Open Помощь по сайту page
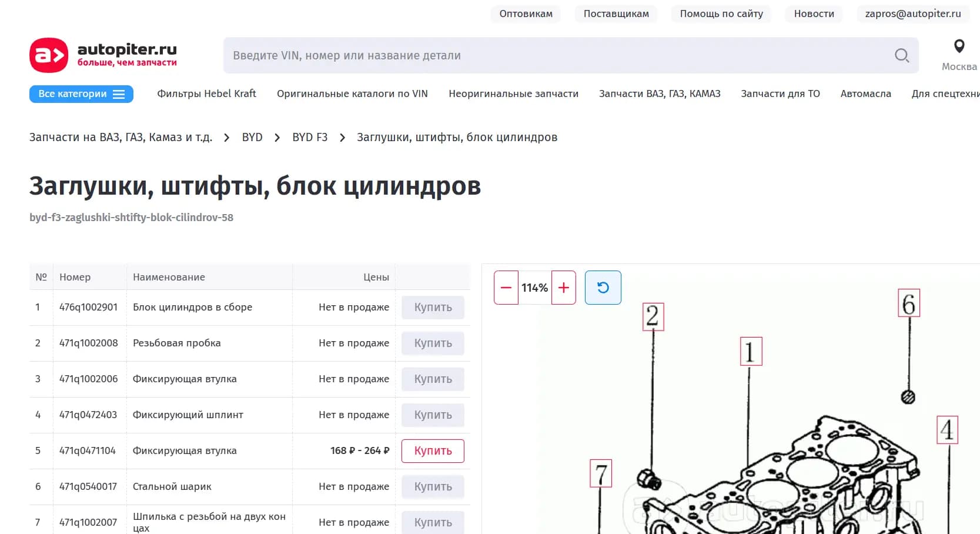The image size is (980, 534). pos(721,14)
